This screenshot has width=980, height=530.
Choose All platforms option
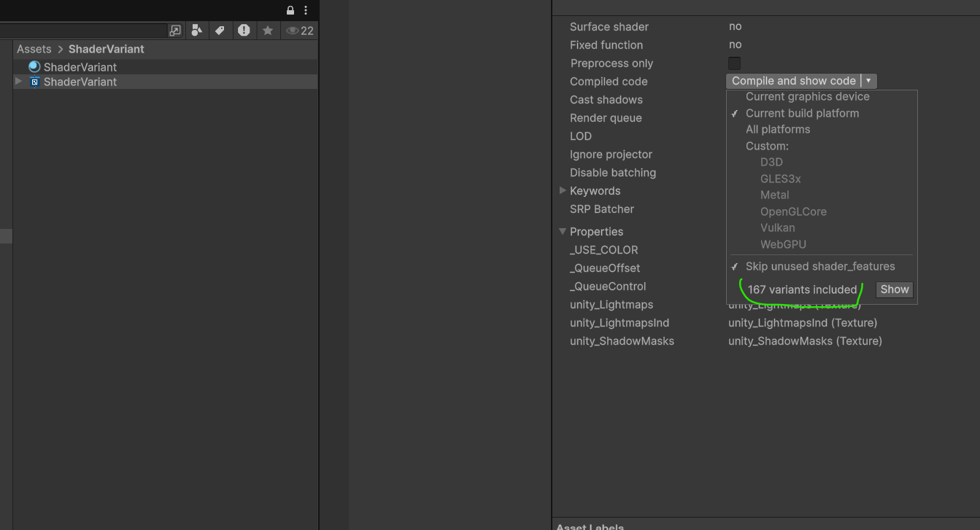(x=778, y=129)
